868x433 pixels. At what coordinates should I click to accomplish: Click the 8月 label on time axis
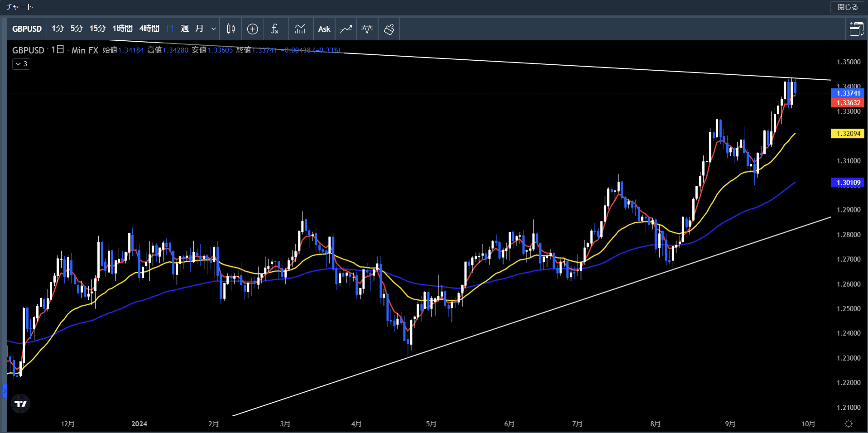(x=655, y=424)
